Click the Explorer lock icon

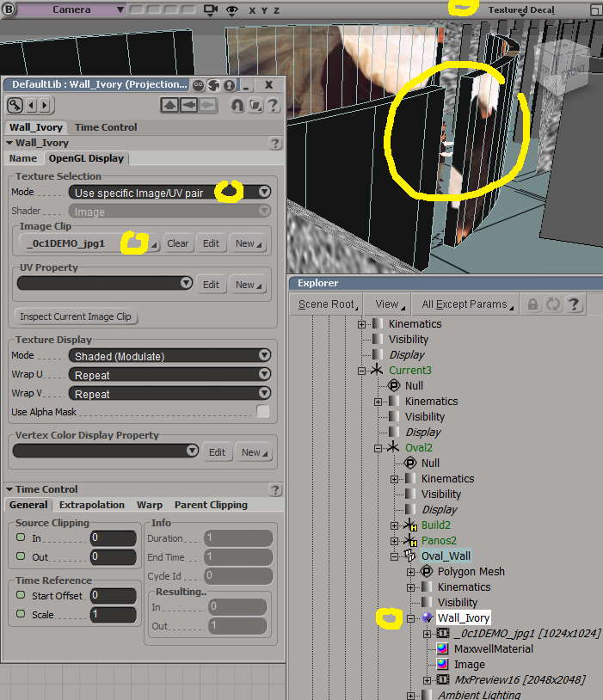point(533,304)
